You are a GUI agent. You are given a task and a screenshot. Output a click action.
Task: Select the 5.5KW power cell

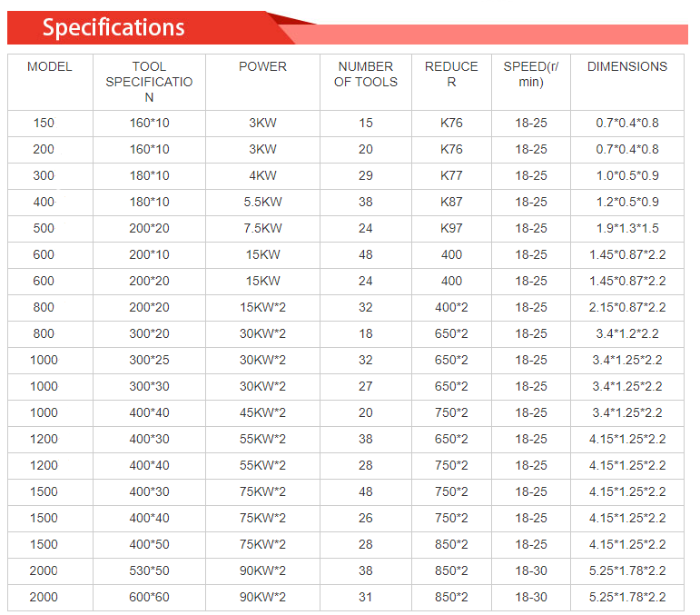point(262,202)
